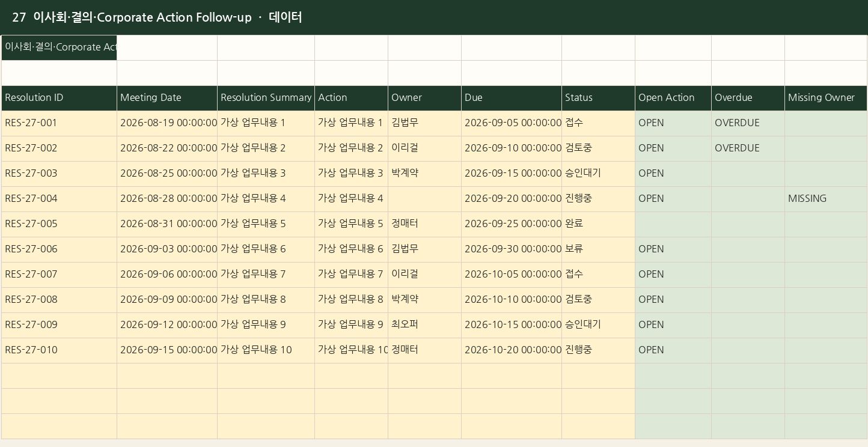Select the empty Owner cell of RES-27-004

(424, 199)
